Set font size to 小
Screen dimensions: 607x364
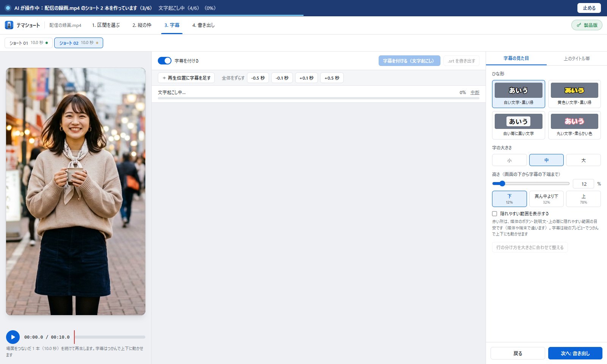(510, 160)
